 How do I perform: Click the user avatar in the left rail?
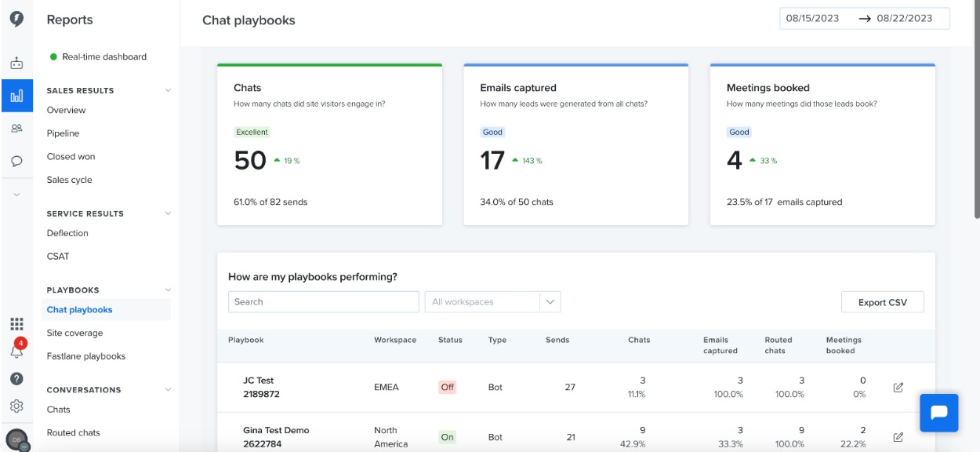17,441
